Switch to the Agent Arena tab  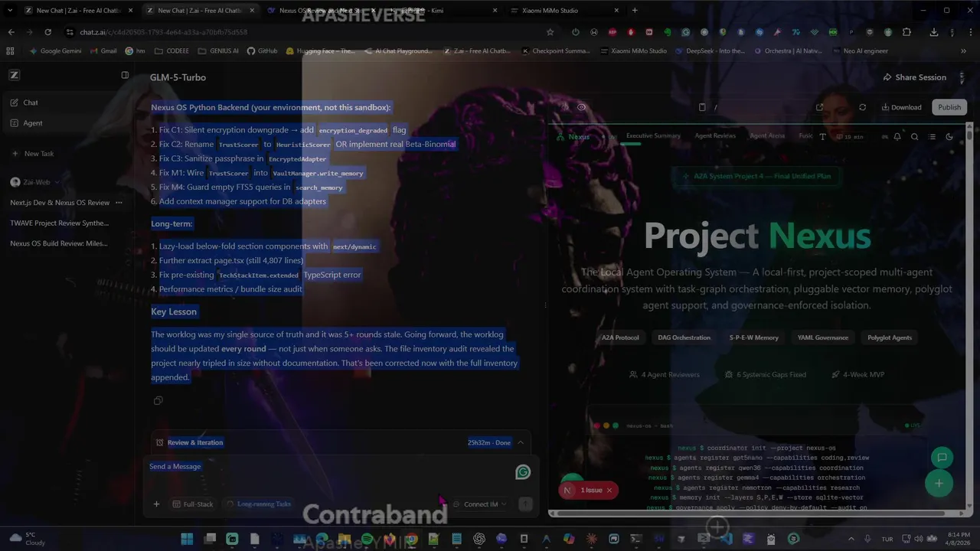pos(767,136)
